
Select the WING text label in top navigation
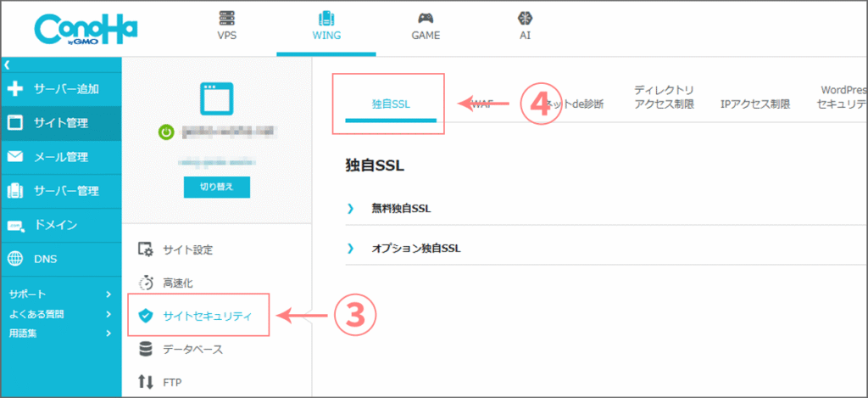(326, 36)
